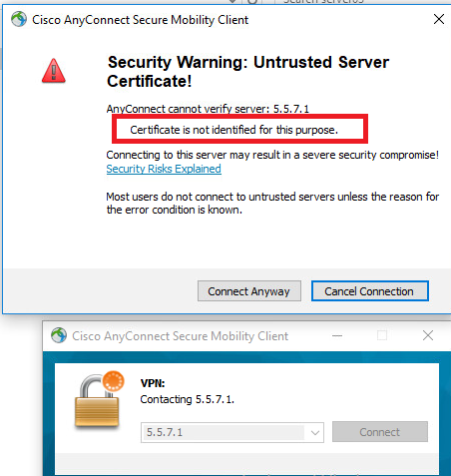Click the 'Contacting 5.5.7.1.' status text
451x476 pixels.
188,399
